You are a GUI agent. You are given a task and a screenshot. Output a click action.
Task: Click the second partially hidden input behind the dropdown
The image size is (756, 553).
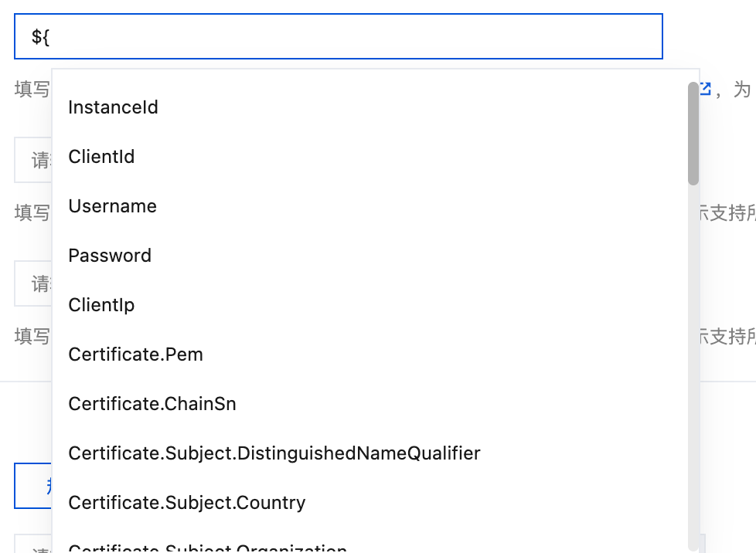(x=33, y=283)
